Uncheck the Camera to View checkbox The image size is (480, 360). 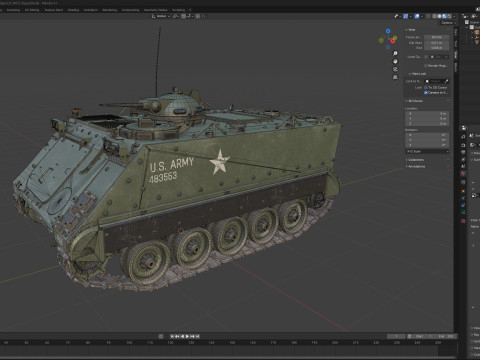click(x=426, y=93)
